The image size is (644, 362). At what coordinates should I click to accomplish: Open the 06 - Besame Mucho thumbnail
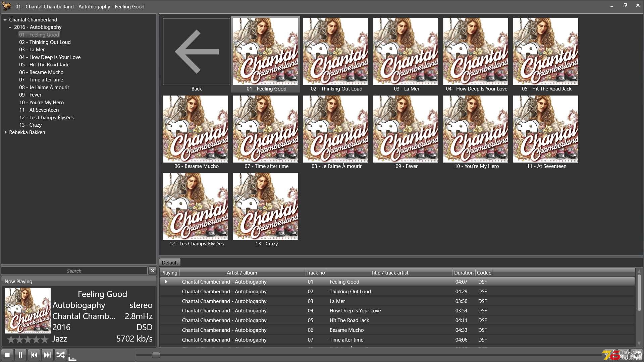[196, 129]
